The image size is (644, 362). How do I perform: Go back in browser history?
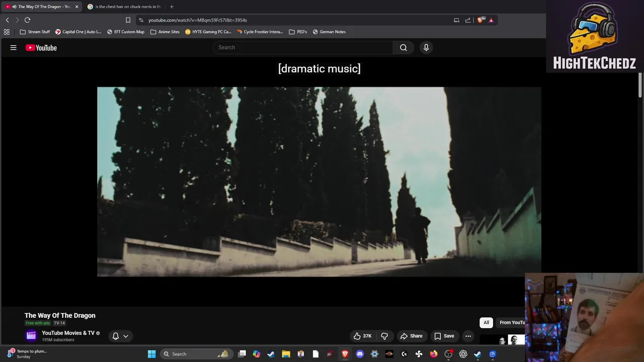tap(7, 20)
